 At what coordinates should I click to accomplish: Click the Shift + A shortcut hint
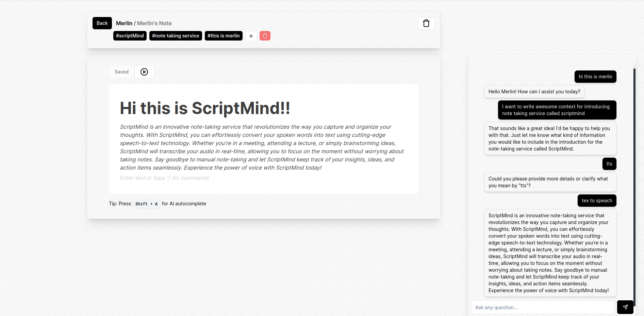(x=146, y=204)
